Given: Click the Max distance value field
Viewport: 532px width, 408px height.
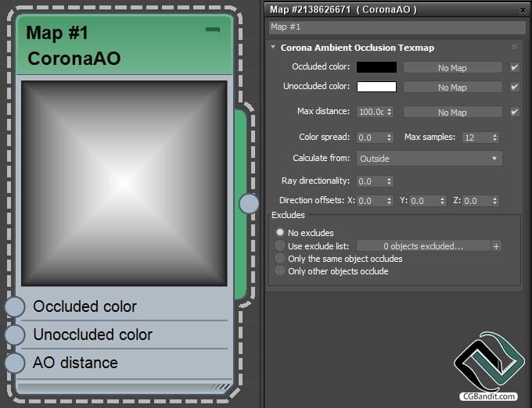Looking at the screenshot, I should pos(371,112).
